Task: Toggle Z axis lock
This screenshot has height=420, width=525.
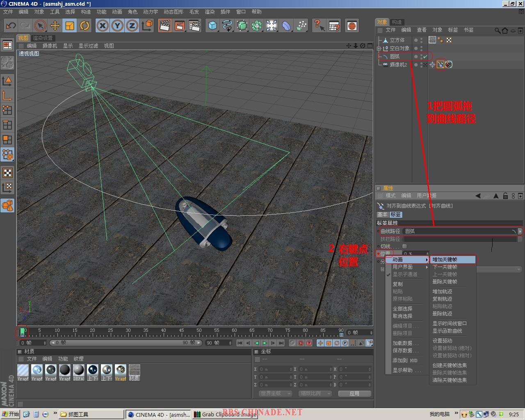Action: 132,26
